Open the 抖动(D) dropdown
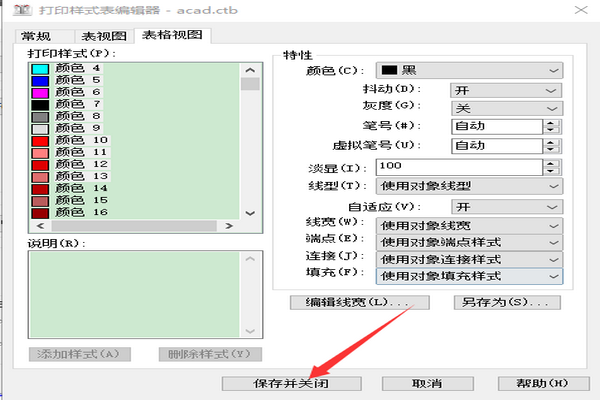The height and width of the screenshot is (400, 600). (x=506, y=91)
